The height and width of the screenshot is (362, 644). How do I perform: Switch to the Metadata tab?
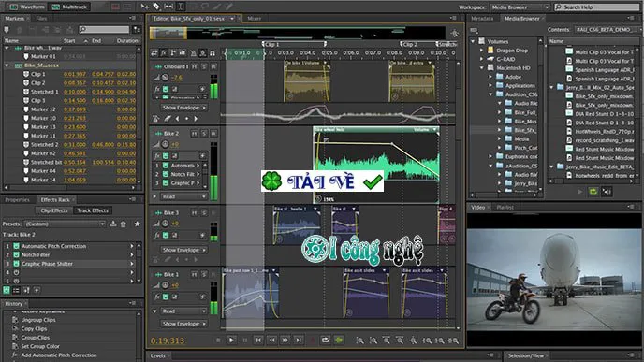482,19
